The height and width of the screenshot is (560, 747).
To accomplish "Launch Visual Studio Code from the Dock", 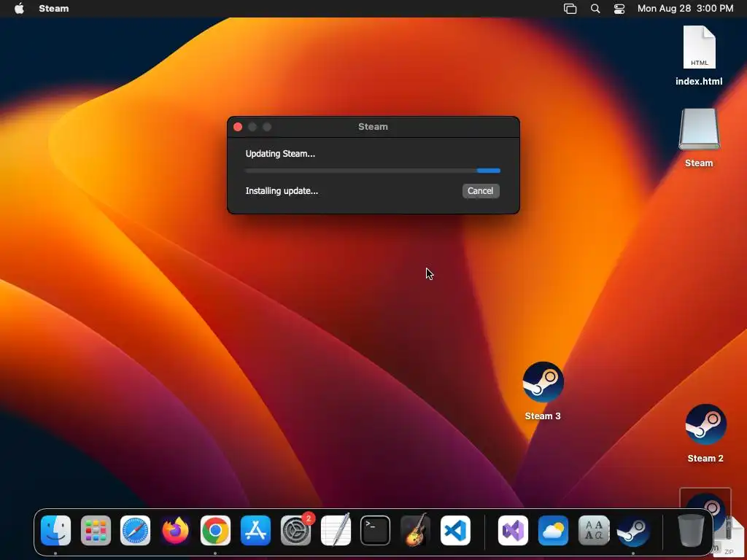I will [455, 531].
